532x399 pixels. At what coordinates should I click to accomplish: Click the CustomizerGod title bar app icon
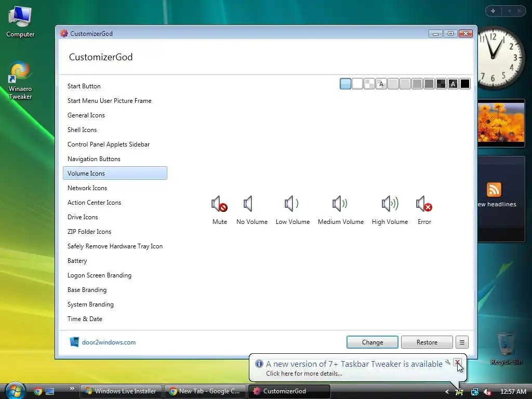click(x=64, y=33)
